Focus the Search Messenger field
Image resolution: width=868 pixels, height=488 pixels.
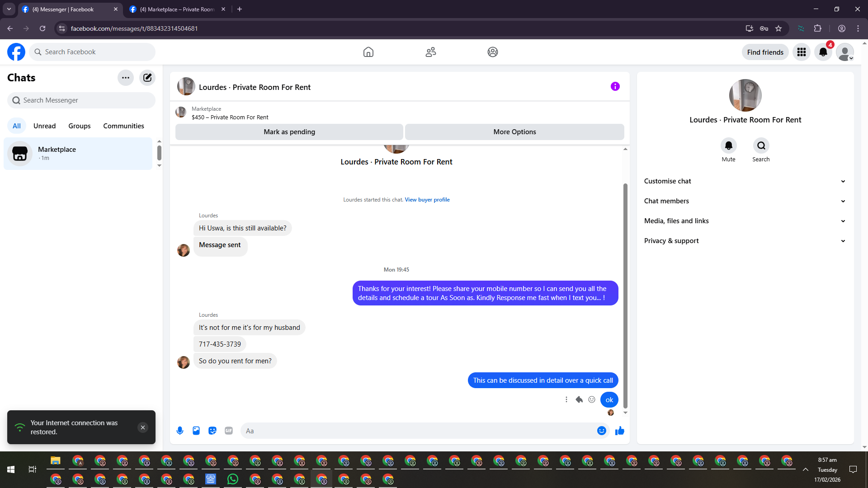click(x=81, y=100)
